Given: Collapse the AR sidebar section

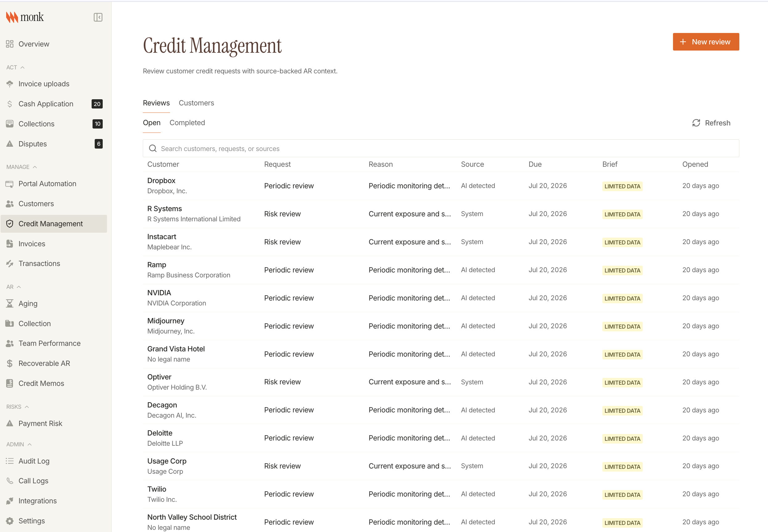Looking at the screenshot, I should 14,287.
